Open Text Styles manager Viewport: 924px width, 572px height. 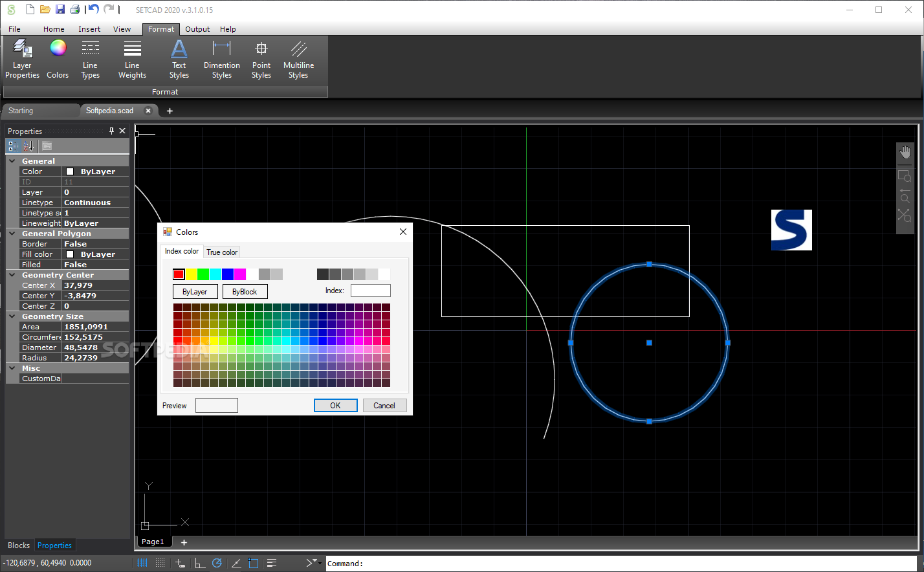pos(179,59)
